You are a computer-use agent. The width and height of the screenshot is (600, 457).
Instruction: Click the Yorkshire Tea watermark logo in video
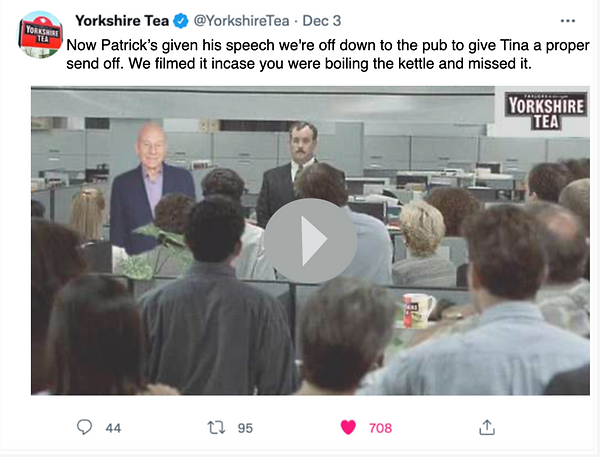546,111
